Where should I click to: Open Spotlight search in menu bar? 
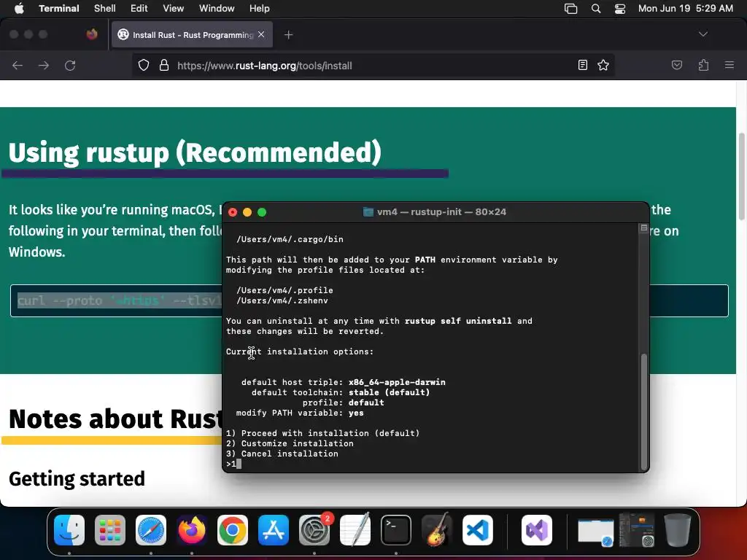click(596, 9)
